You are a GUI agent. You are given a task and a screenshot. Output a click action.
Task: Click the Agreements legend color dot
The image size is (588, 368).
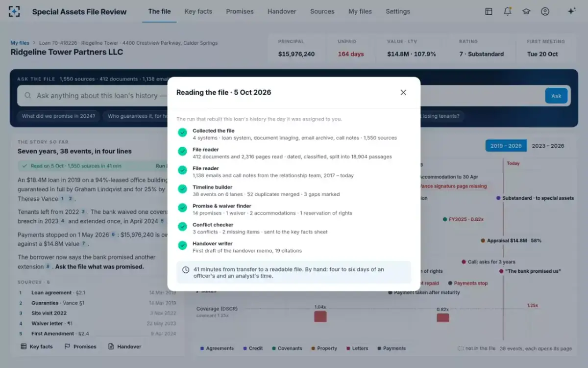tap(202, 348)
